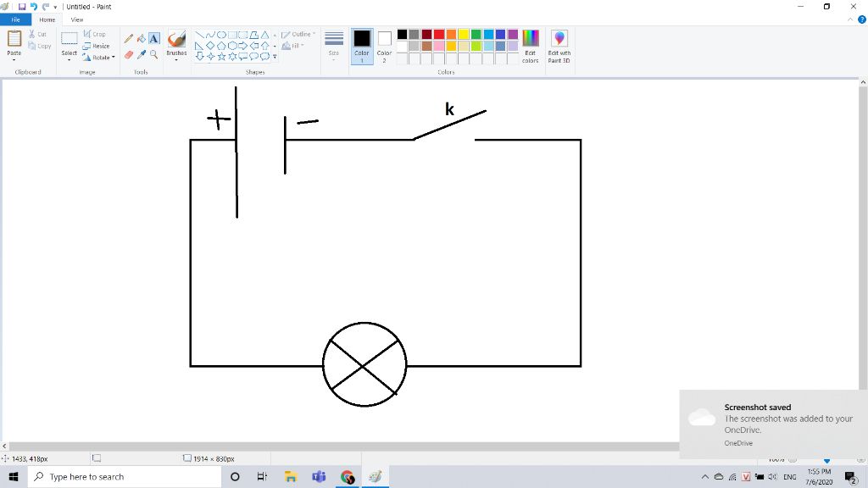This screenshot has width=868, height=488.
Task: Click Save icon in Quick Access Toolbar
Action: [x=21, y=7]
